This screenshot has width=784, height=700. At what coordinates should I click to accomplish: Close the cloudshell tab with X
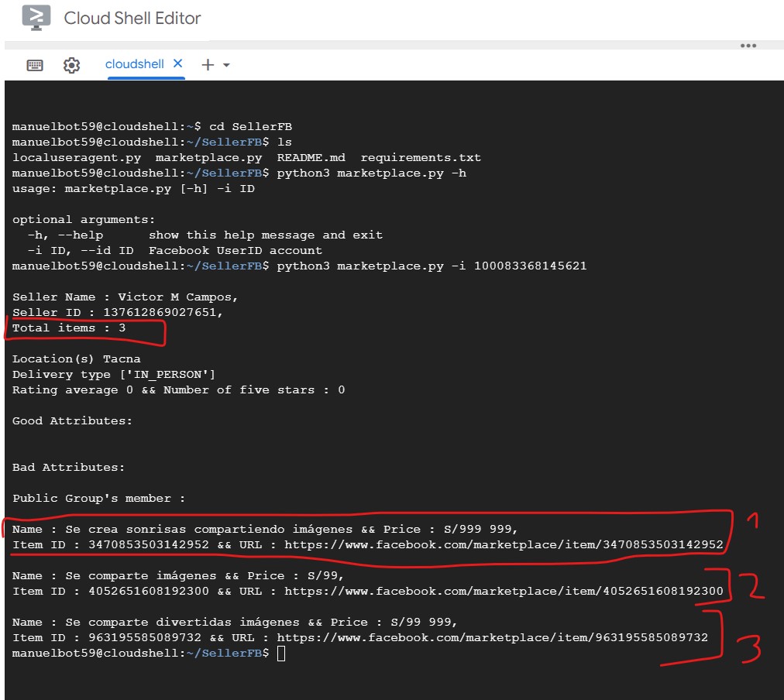click(x=177, y=63)
